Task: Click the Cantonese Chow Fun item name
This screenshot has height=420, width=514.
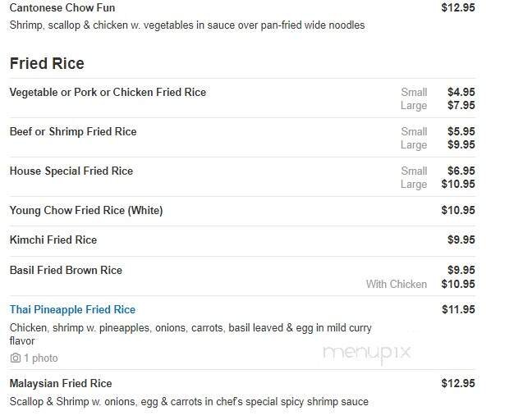Action: pyautogui.click(x=62, y=8)
